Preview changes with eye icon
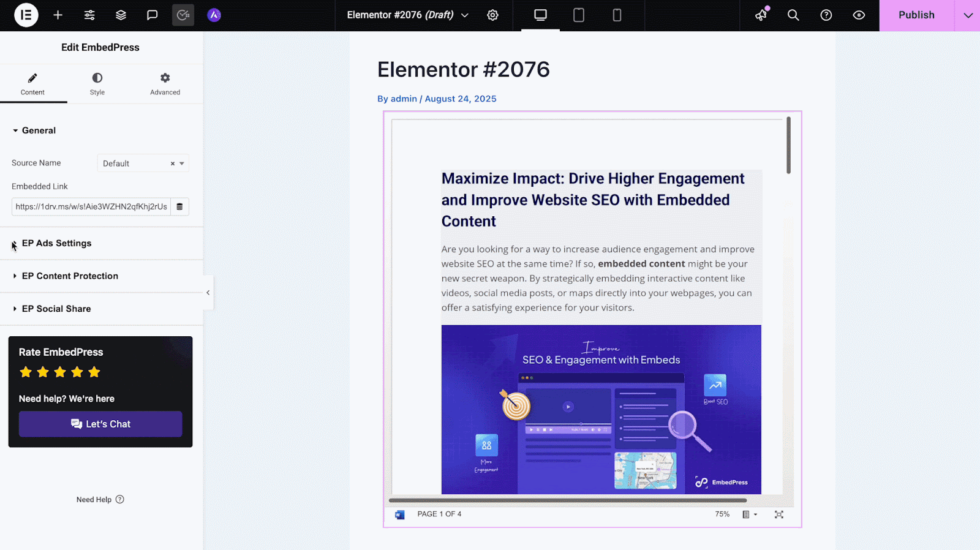Screen dimensions: 980x550 pyautogui.click(x=859, y=15)
